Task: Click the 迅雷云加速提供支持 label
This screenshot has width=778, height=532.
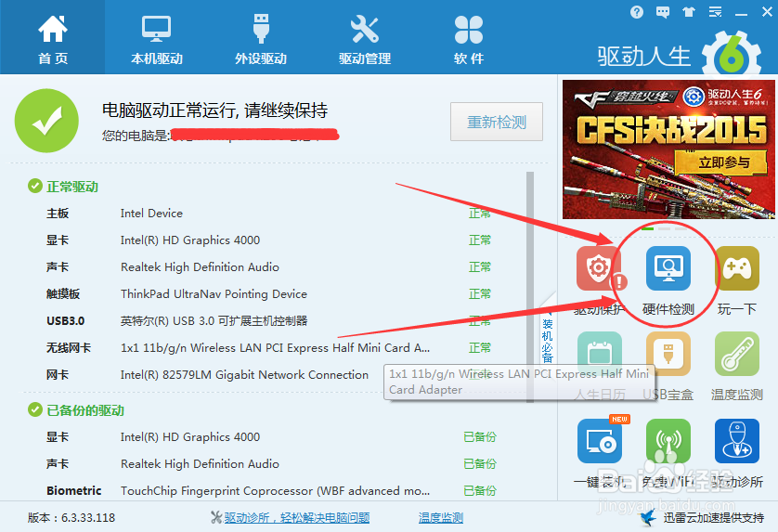Action: pos(713,517)
